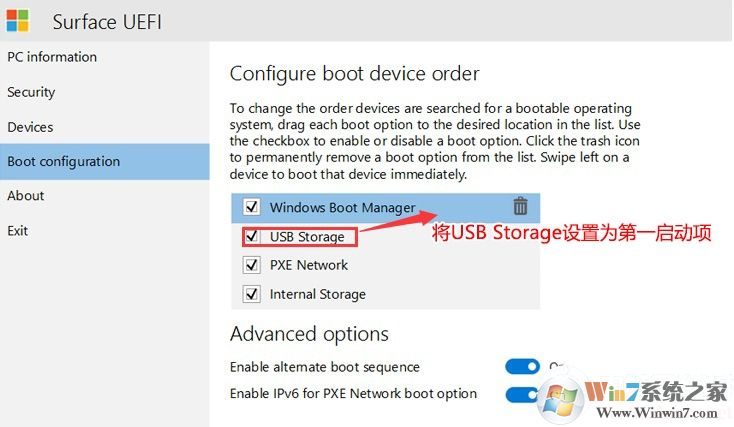Select the PXE Network boot entry
734x427 pixels.
coord(309,265)
